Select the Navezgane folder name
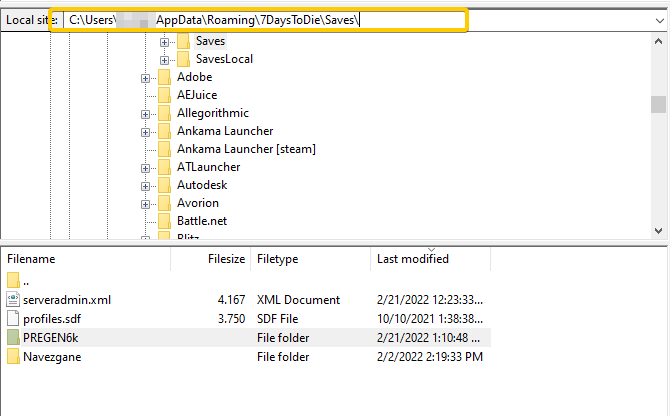The image size is (670, 416). [x=52, y=357]
